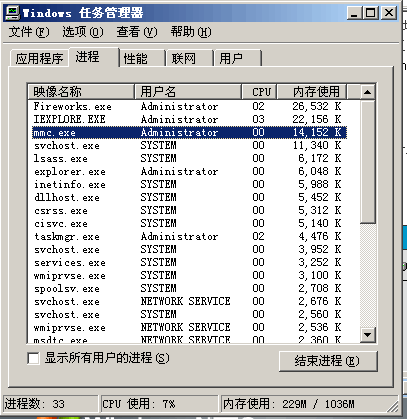
Task: Select the Fireworks.exe process row
Action: click(x=189, y=106)
